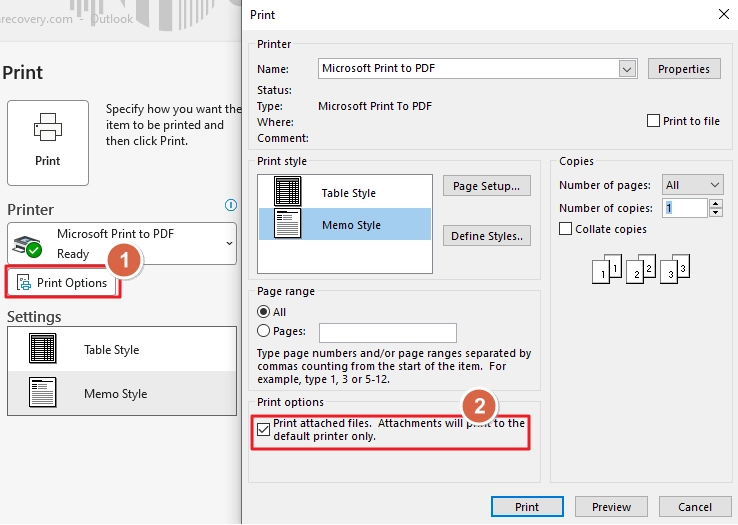Select Table Style icon under Settings

click(x=43, y=348)
